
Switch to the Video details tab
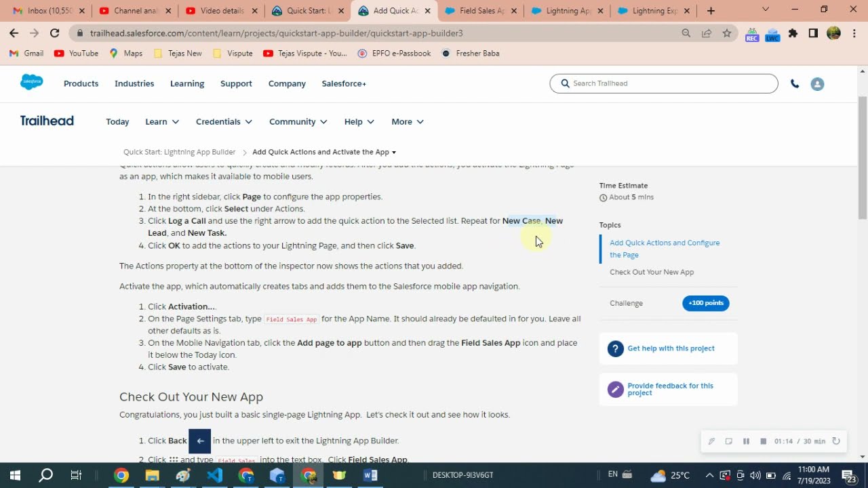(x=221, y=11)
